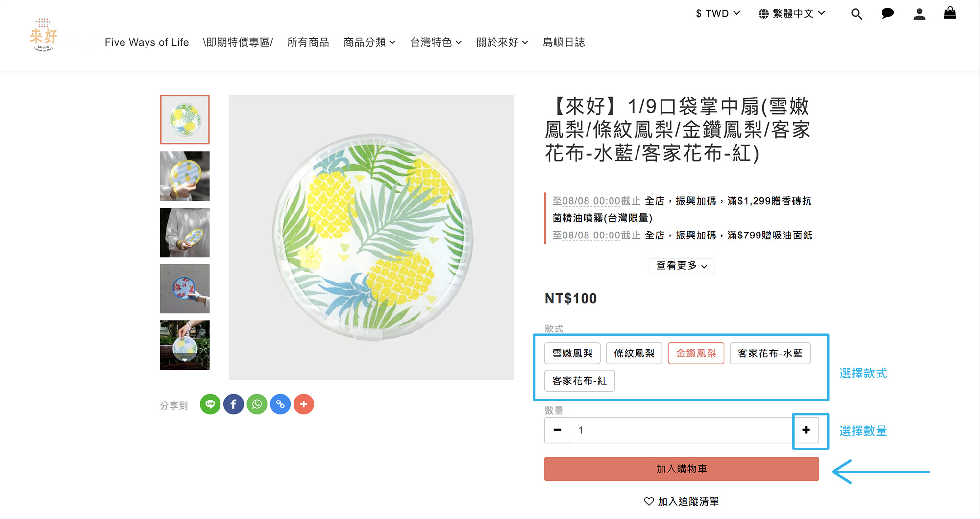This screenshot has width=980, height=519.
Task: Share product via WhatsApp icon
Action: [257, 404]
